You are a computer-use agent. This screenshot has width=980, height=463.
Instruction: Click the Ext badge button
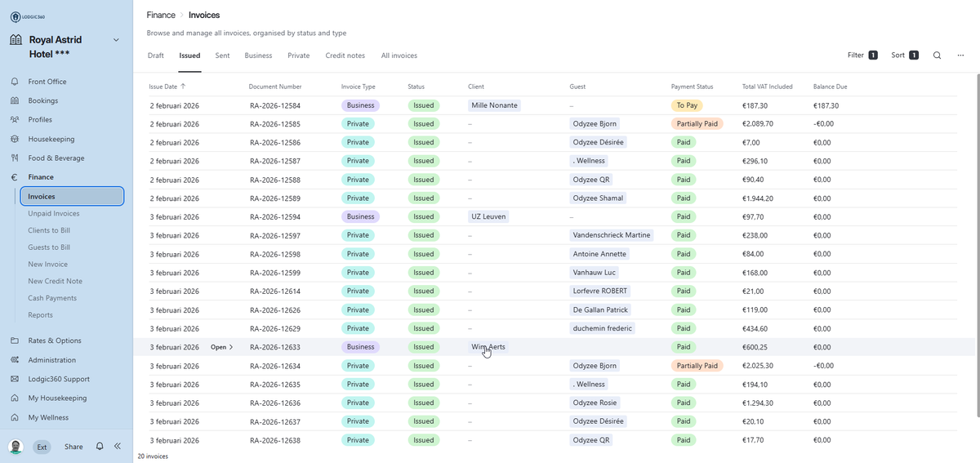[42, 447]
